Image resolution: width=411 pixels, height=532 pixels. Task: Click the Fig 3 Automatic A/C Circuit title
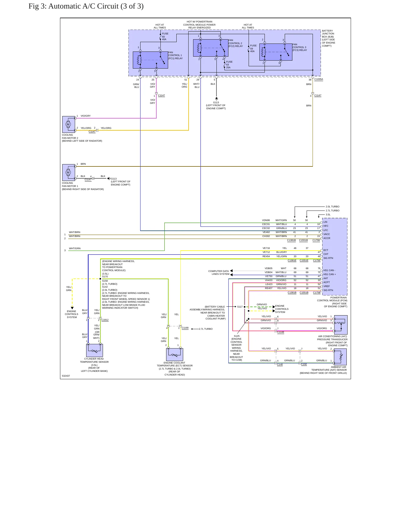(x=86, y=6)
